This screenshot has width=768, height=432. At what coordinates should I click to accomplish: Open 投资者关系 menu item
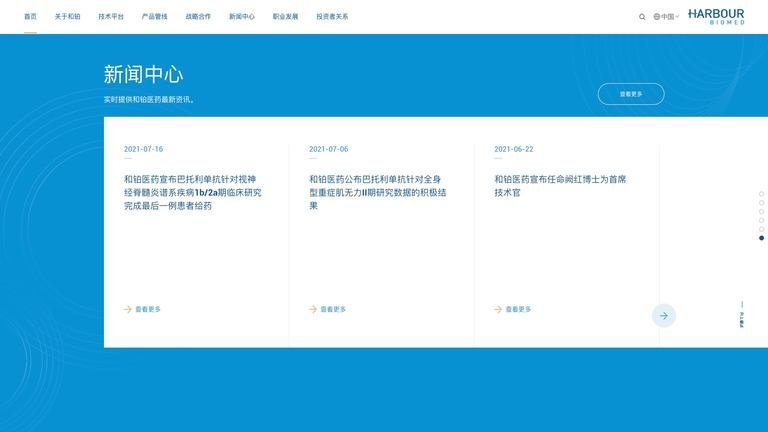(x=332, y=17)
